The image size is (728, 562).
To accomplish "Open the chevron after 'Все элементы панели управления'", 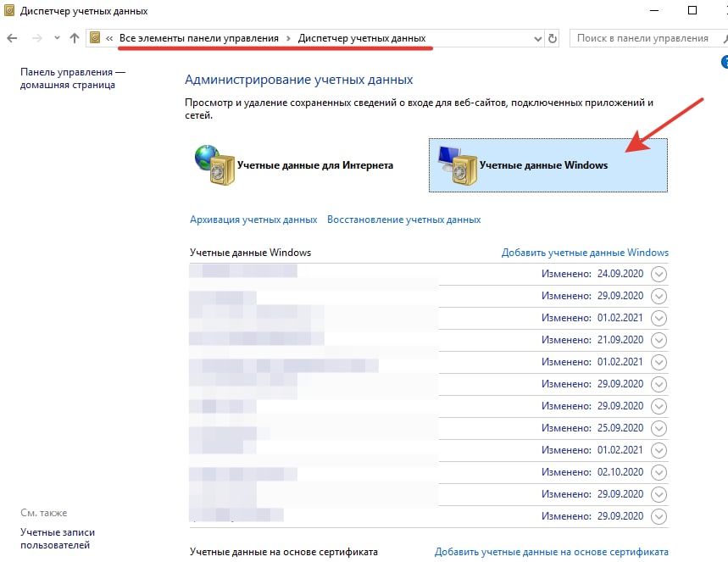I will point(288,38).
